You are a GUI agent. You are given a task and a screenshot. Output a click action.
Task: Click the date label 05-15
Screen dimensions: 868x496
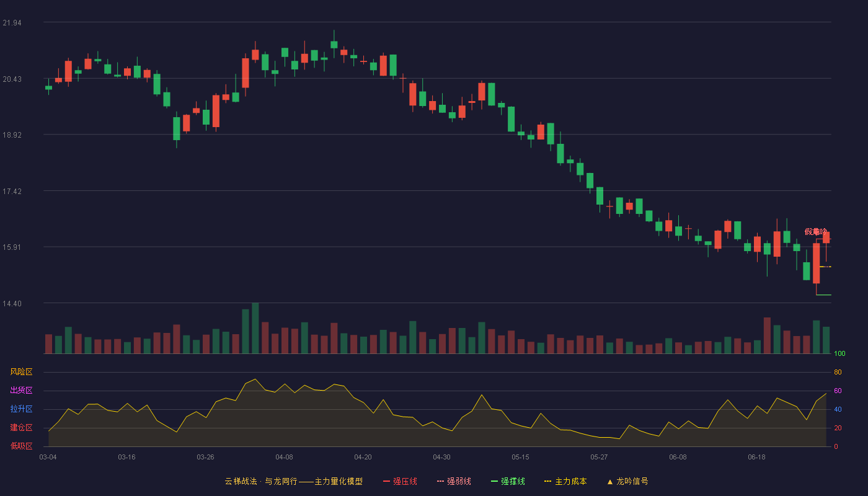click(x=520, y=457)
